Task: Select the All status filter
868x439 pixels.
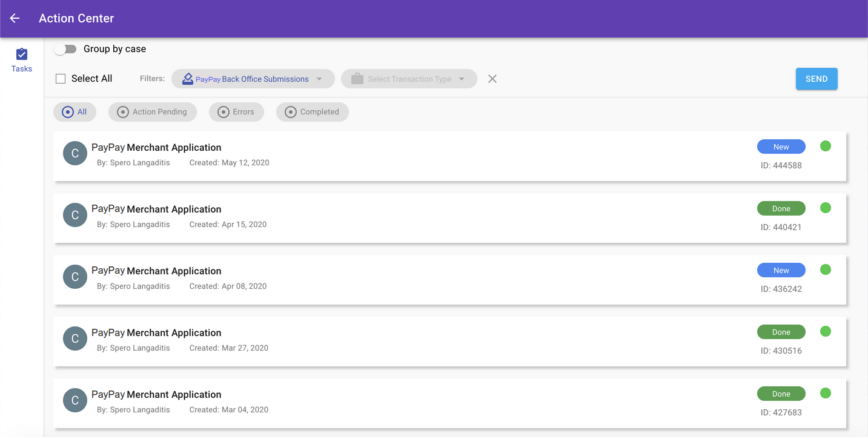Action: [x=75, y=112]
